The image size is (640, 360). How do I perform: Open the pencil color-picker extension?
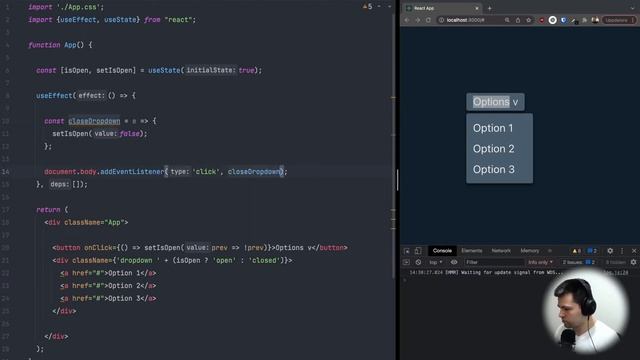[x=574, y=20]
